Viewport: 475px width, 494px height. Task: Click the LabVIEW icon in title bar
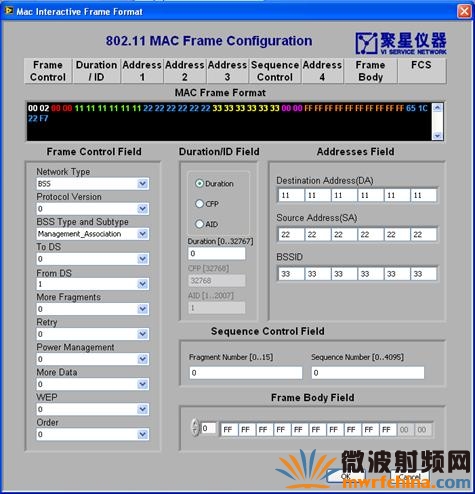tap(8, 11)
